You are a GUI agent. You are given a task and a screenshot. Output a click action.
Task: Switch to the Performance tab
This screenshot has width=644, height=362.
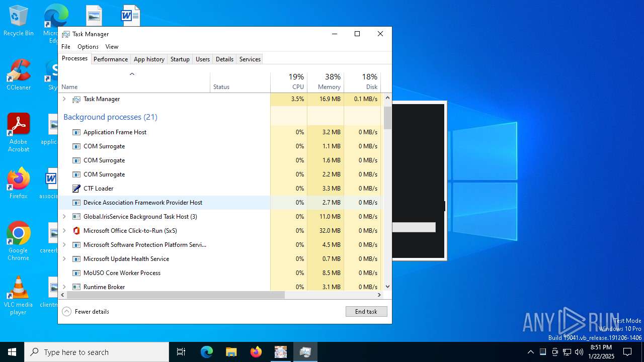[x=111, y=59]
